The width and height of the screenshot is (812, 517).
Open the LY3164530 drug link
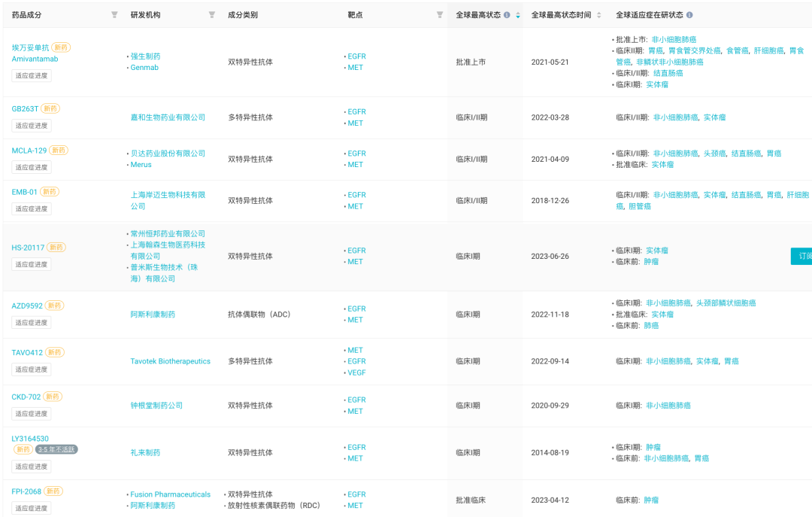[x=30, y=439]
